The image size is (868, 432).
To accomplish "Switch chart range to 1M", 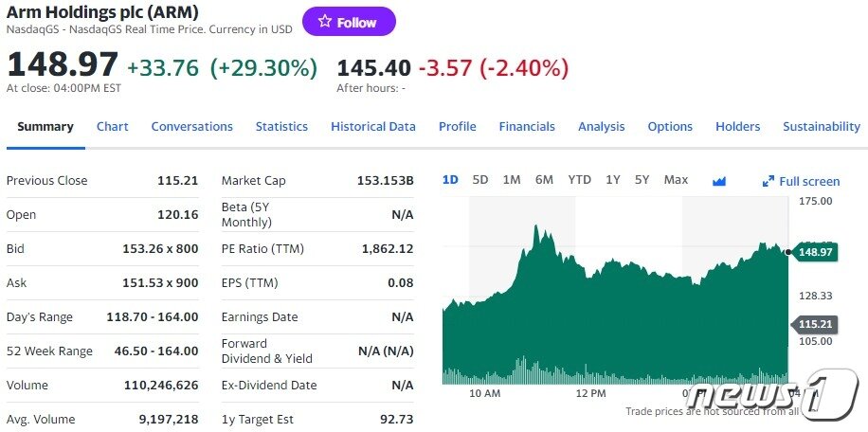I will click(x=512, y=180).
